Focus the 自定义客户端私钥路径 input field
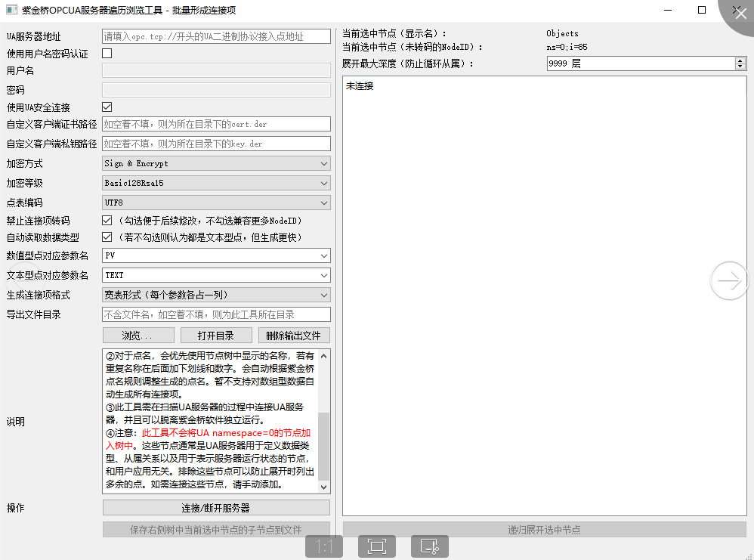Viewport: 754px width, 560px height. pos(216,144)
